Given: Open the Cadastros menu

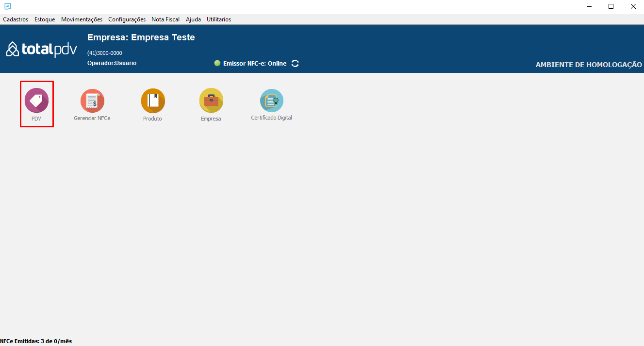Looking at the screenshot, I should [16, 19].
